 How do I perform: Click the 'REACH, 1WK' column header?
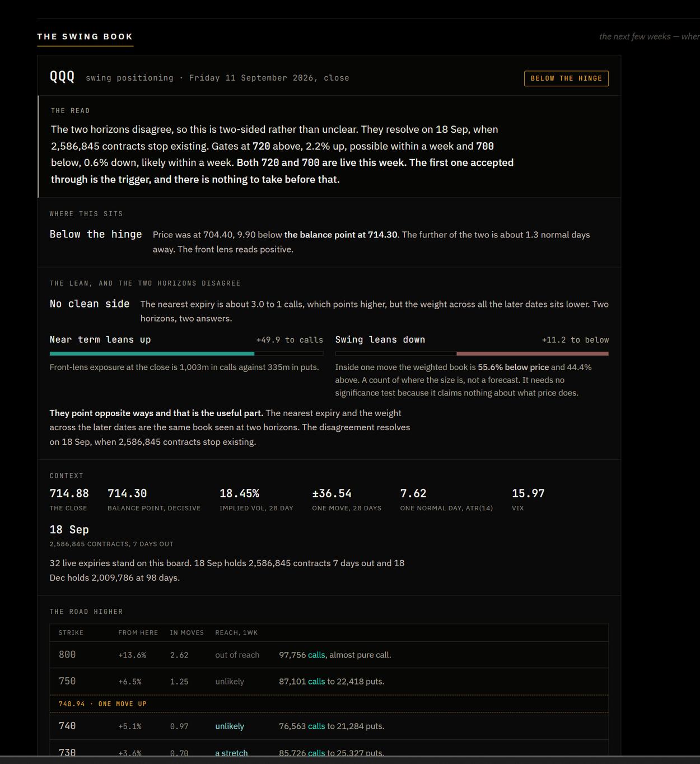click(236, 633)
